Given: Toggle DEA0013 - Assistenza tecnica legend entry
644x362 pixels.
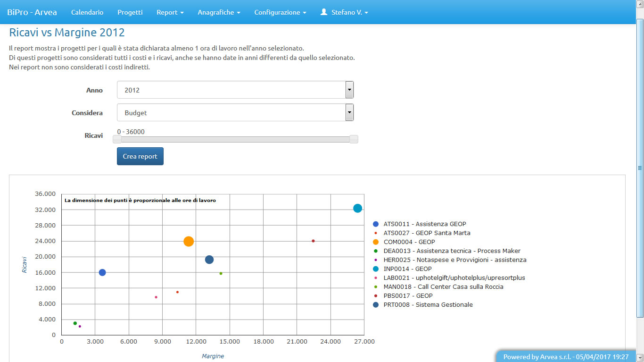Looking at the screenshot, I should 452,251.
